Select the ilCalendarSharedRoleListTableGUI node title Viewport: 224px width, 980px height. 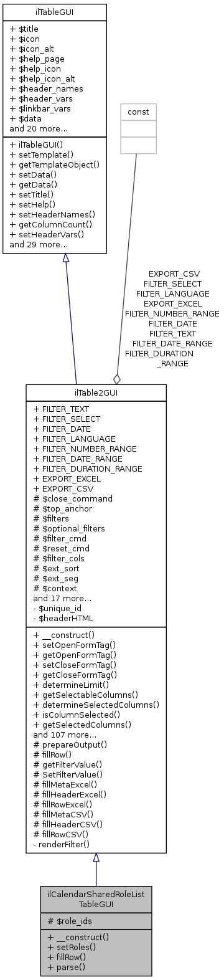pos(96,900)
